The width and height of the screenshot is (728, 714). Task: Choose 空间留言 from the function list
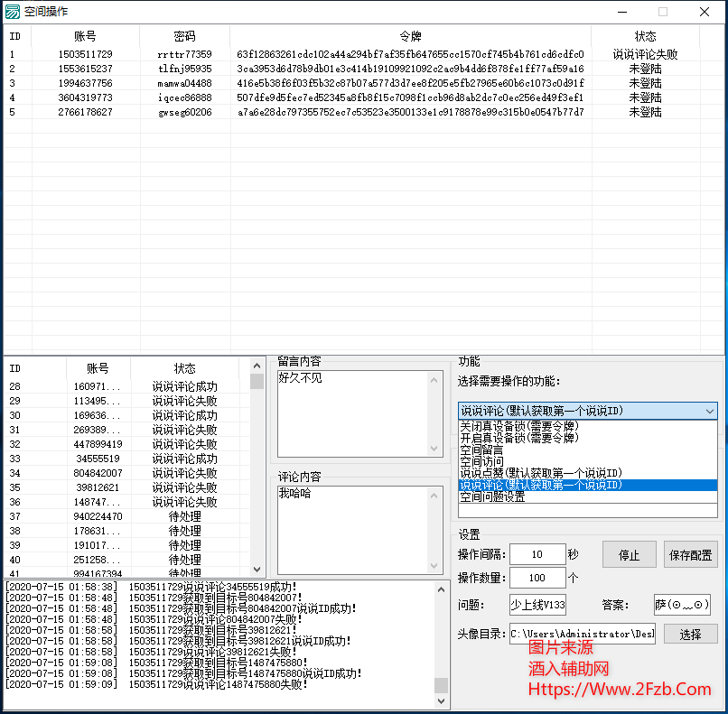coord(481,450)
